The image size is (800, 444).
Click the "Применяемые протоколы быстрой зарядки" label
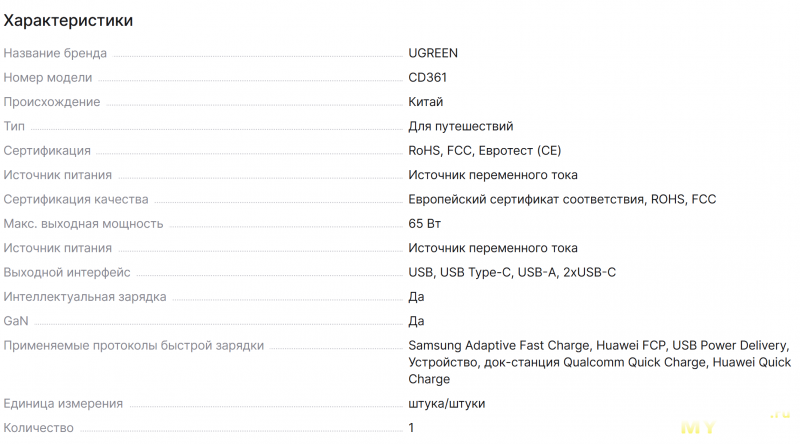pyautogui.click(x=134, y=346)
